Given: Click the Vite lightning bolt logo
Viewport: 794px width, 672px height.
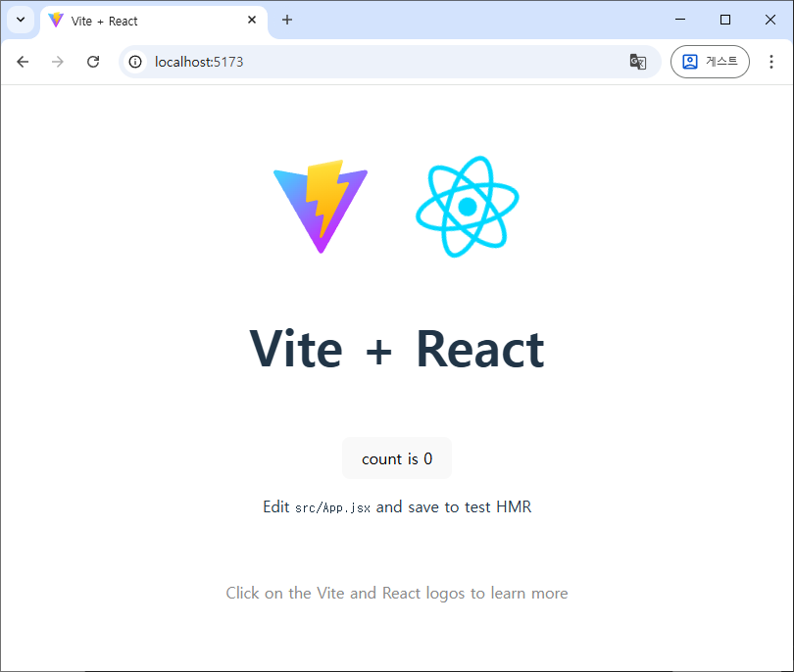Looking at the screenshot, I should click(x=321, y=207).
